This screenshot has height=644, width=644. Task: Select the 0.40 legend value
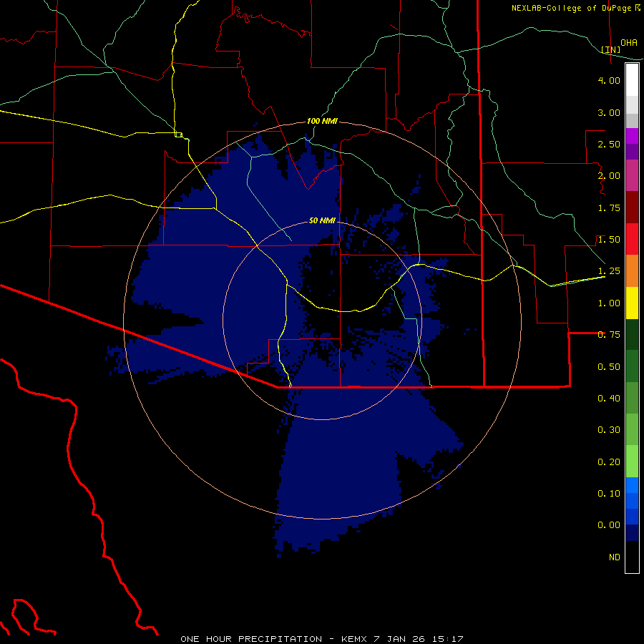(609, 399)
